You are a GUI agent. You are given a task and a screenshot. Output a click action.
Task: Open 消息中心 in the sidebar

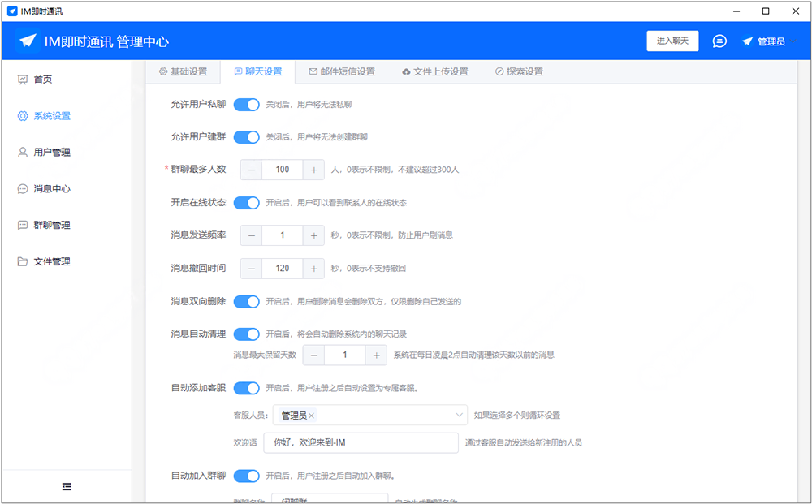(51, 189)
